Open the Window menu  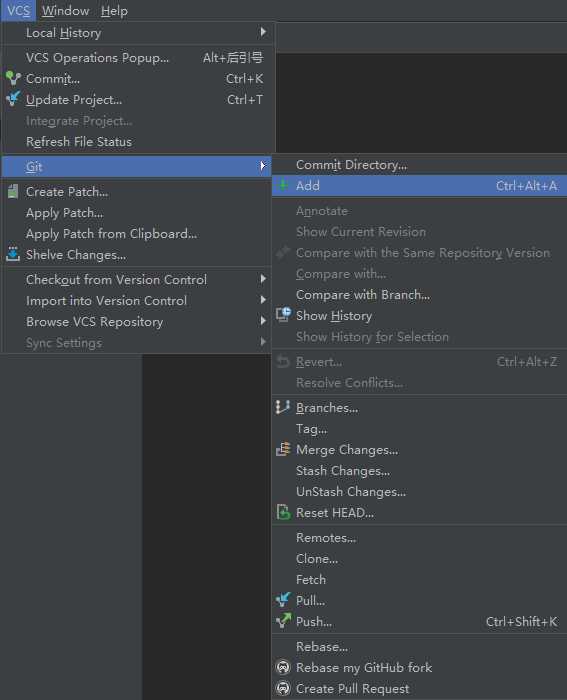tap(66, 11)
